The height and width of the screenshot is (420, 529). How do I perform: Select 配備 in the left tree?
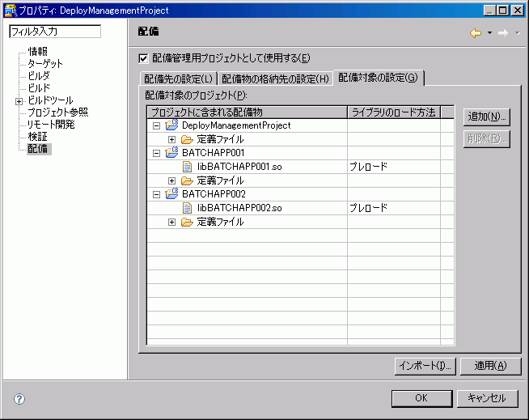point(39,149)
